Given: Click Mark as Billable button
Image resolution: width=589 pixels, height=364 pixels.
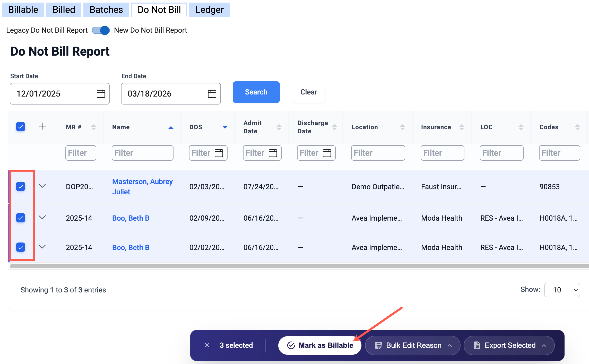Looking at the screenshot, I should (320, 345).
